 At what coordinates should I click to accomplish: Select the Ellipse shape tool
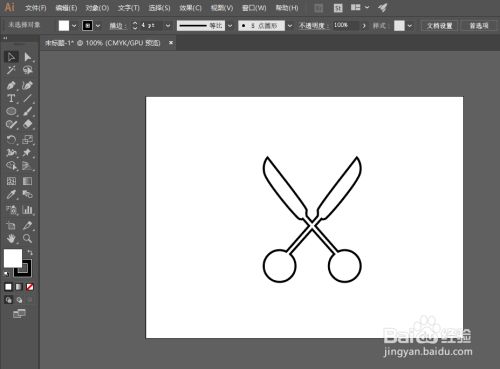point(11,111)
